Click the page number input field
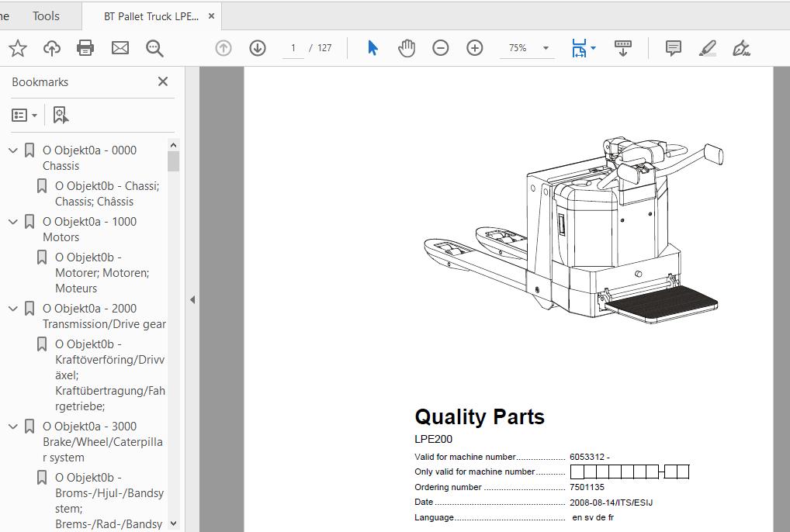 293,48
